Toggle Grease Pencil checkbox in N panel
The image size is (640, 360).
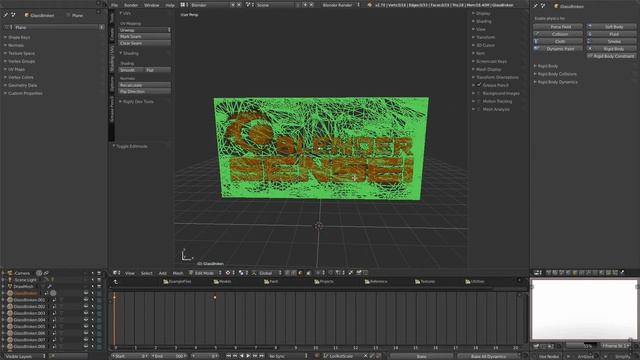(479, 85)
